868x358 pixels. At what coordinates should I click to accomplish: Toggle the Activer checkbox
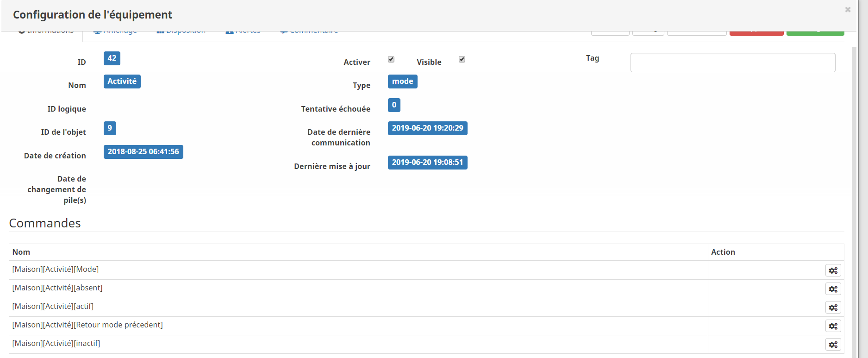pyautogui.click(x=391, y=59)
